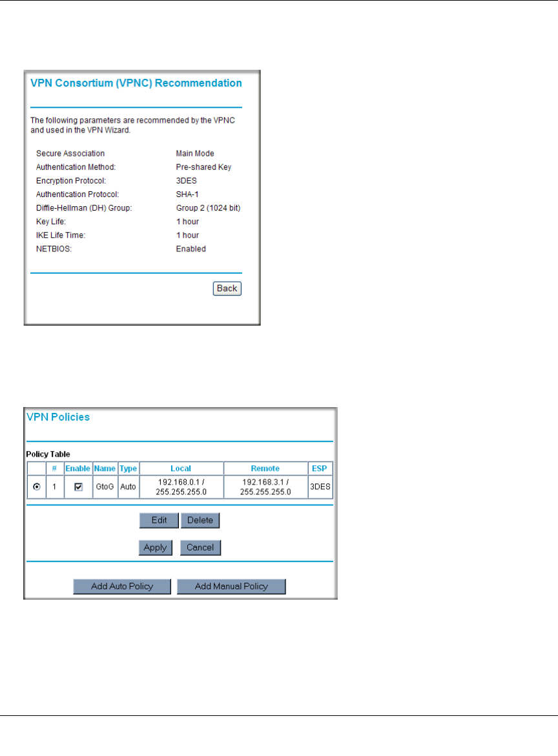Viewport: 558px width, 756px height.
Task: Click the Diffie-Hellman (DH) Group label
Action: pyautogui.click(x=84, y=208)
